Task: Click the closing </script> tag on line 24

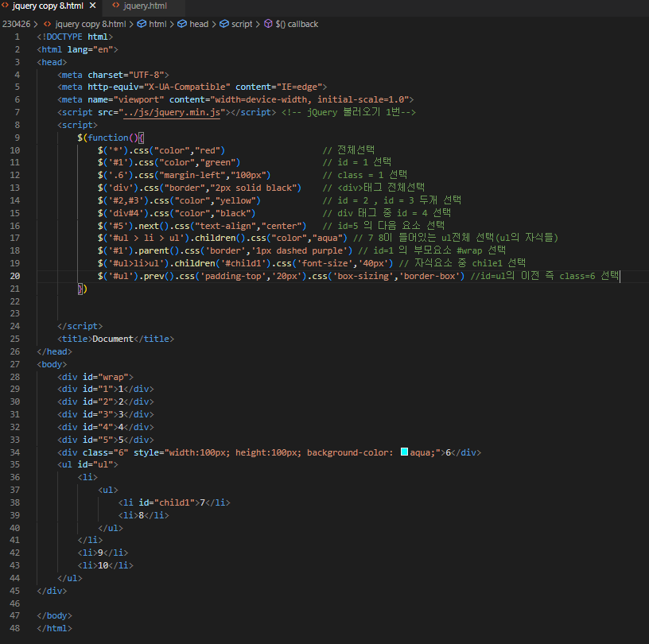Action: tap(80, 326)
